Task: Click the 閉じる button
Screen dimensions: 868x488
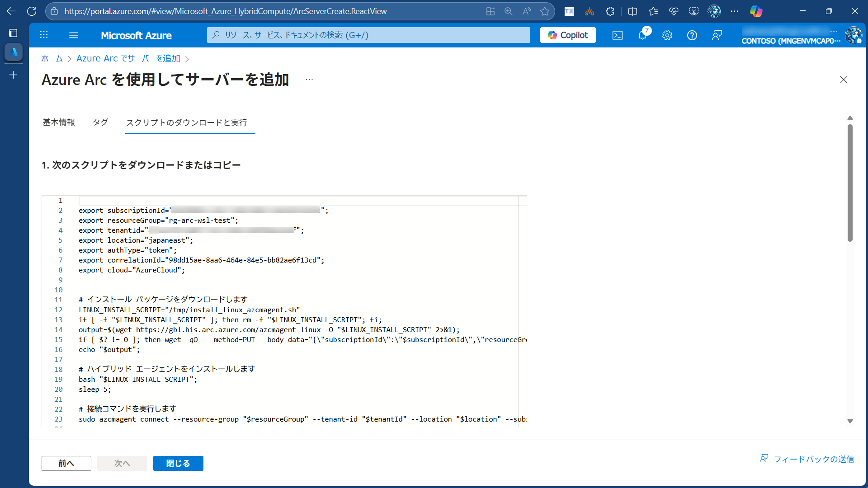Action: pyautogui.click(x=178, y=463)
